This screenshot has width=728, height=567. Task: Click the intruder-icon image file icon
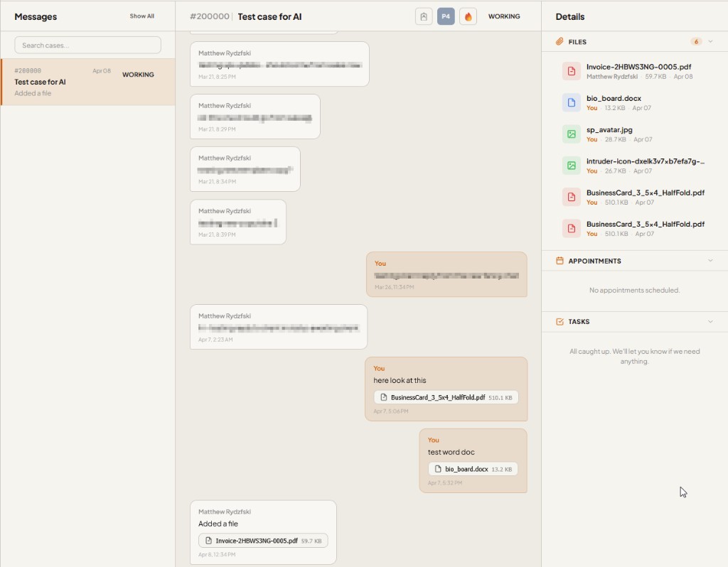pyautogui.click(x=572, y=166)
